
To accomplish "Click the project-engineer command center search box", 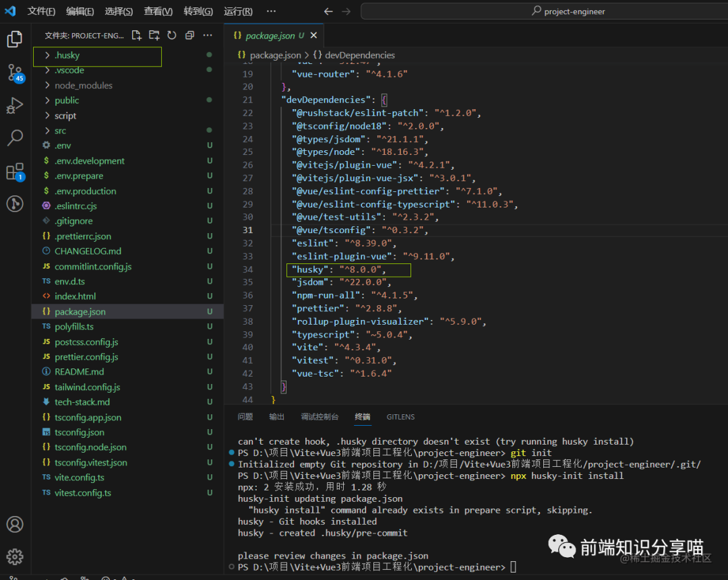I will click(544, 11).
